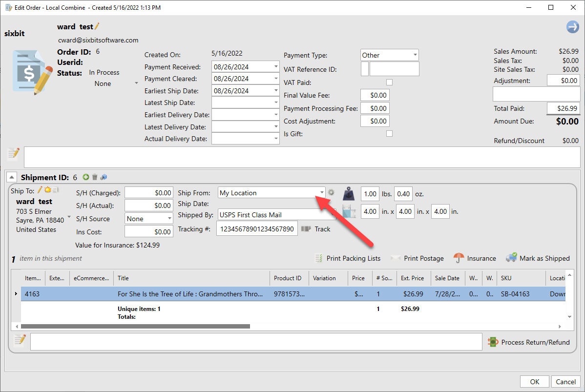Click the Insurance umbrella button
Screen dimensions: 585x392
pyautogui.click(x=474, y=258)
